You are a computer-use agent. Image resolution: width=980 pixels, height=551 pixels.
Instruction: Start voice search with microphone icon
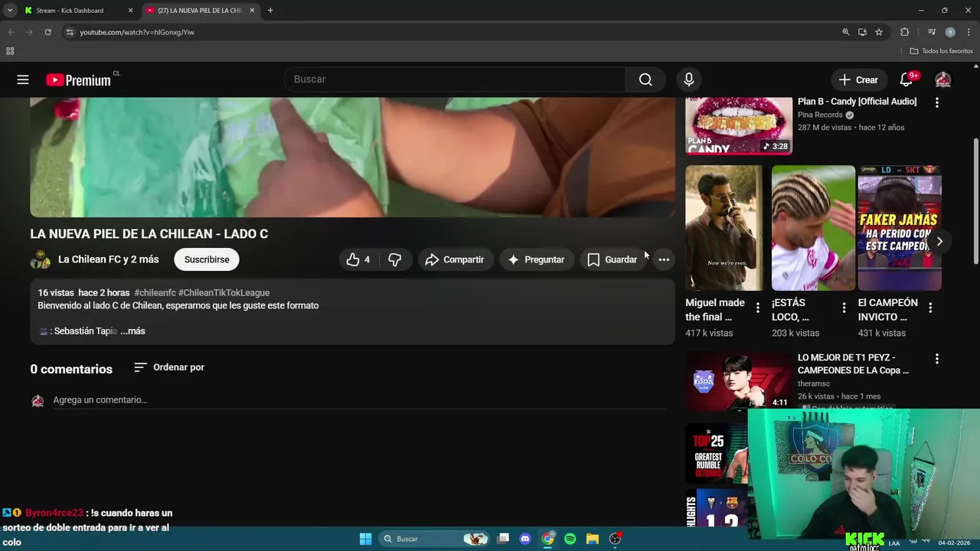[689, 80]
